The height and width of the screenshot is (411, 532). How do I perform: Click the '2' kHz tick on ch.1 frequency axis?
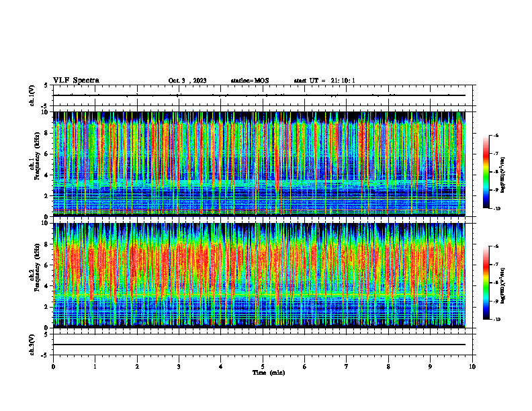coord(47,195)
